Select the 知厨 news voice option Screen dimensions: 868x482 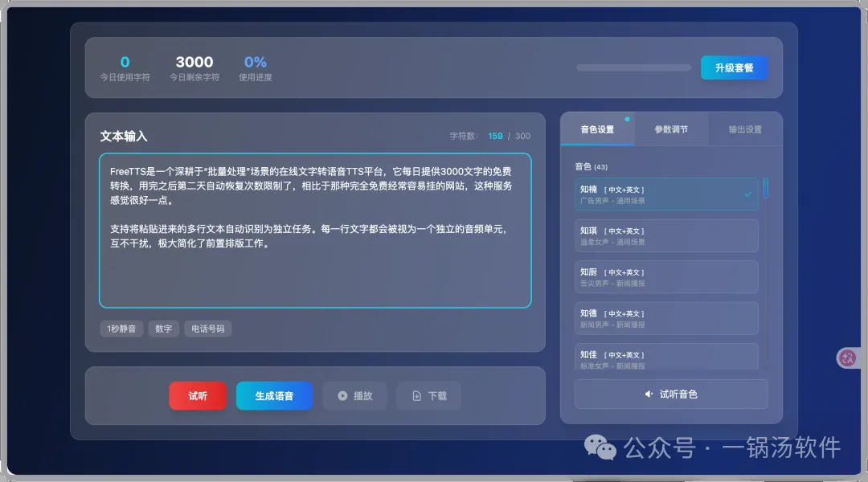(666, 276)
